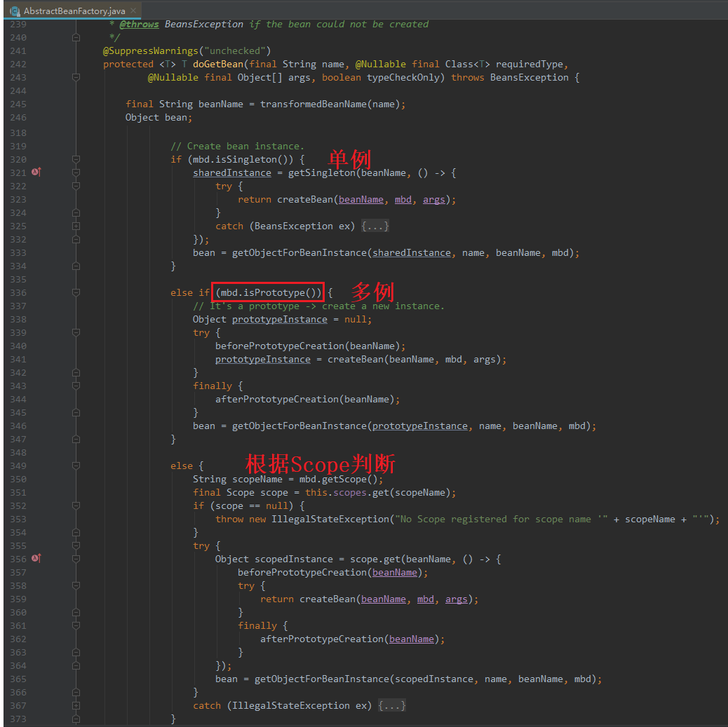
Task: Collapse the isSingleton if-block at line 320
Action: 76,159
